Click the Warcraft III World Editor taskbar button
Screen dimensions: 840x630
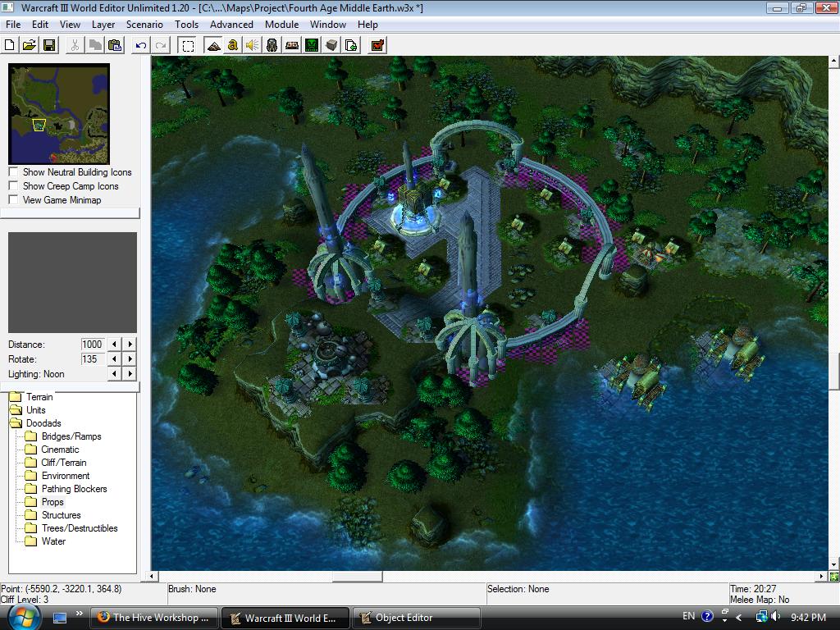[285, 618]
